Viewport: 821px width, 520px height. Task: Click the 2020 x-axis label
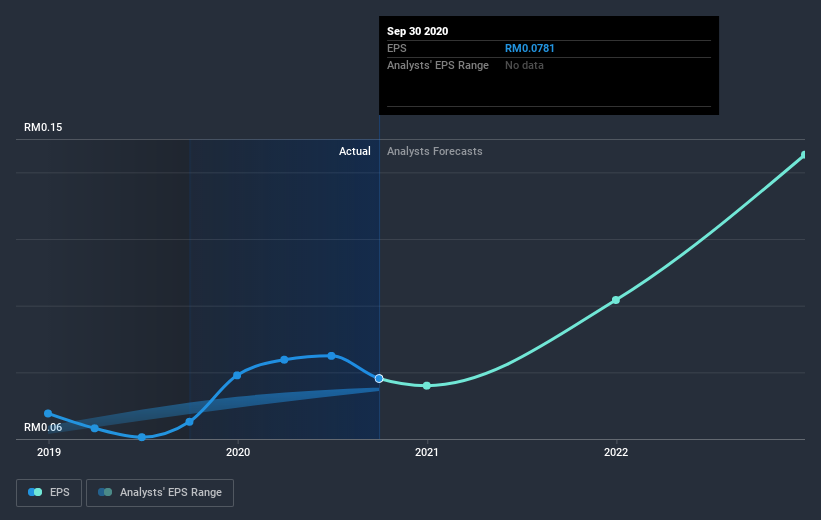tap(238, 452)
